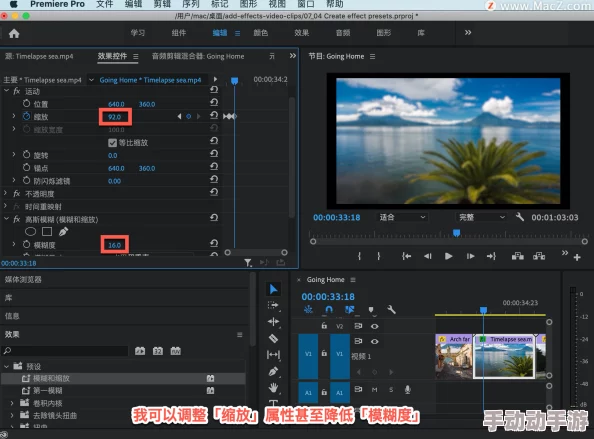Select the Razor tool

273,338
